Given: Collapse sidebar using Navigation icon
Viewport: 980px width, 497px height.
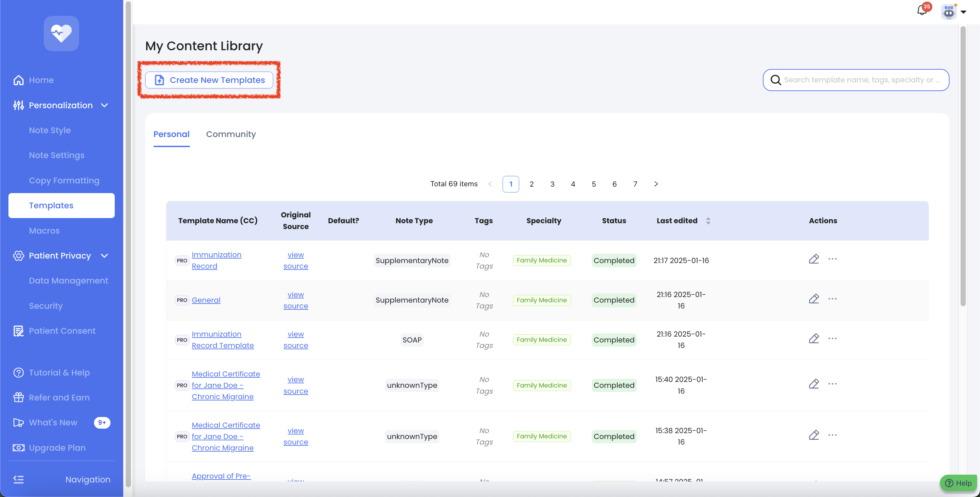Looking at the screenshot, I should [x=18, y=480].
